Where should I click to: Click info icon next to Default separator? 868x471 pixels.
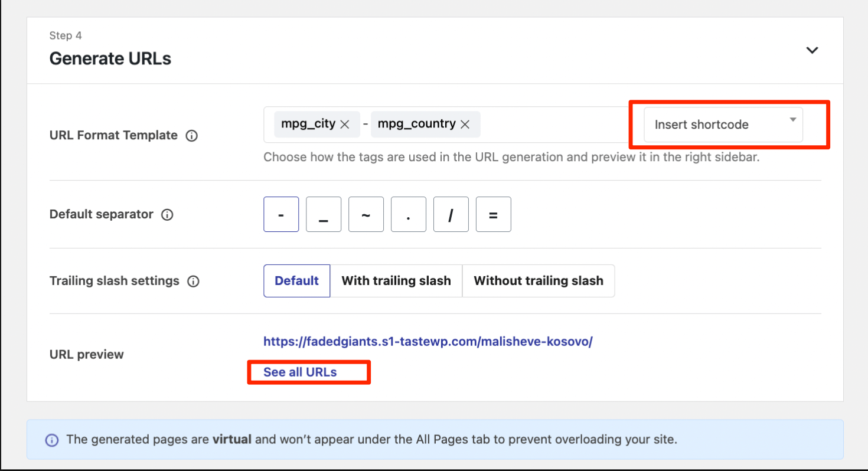coord(167,215)
